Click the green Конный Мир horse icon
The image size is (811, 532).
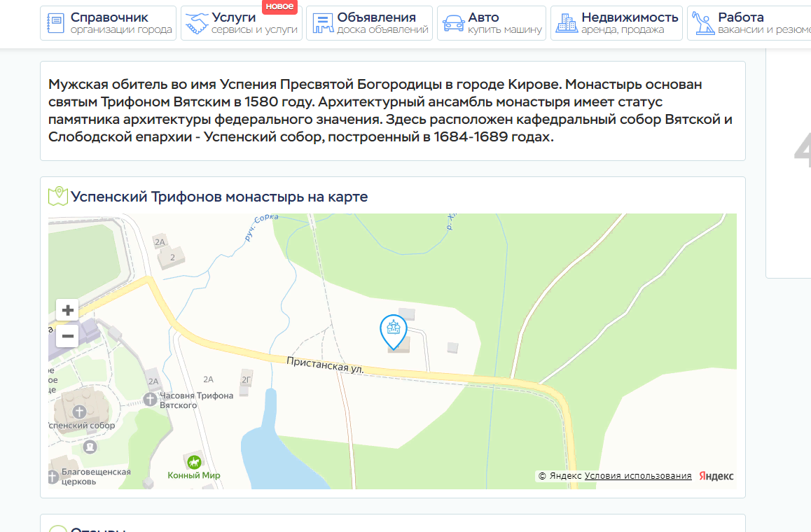194,462
